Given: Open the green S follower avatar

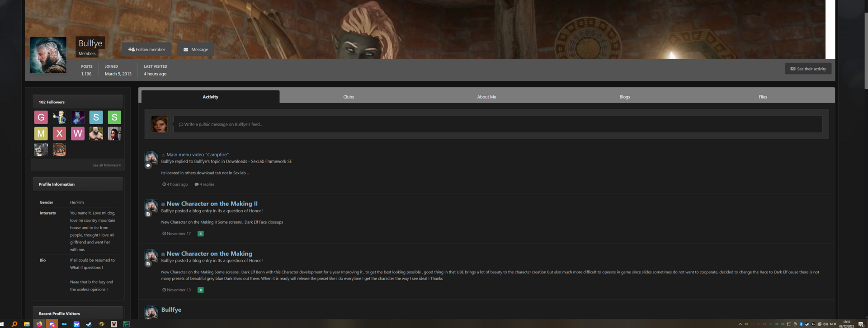Looking at the screenshot, I should click(x=114, y=117).
